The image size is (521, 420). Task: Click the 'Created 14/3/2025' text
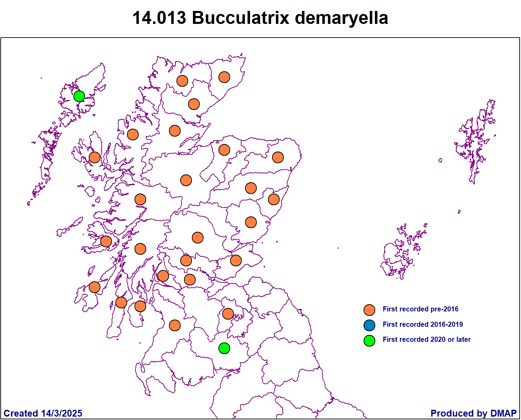coord(43,413)
